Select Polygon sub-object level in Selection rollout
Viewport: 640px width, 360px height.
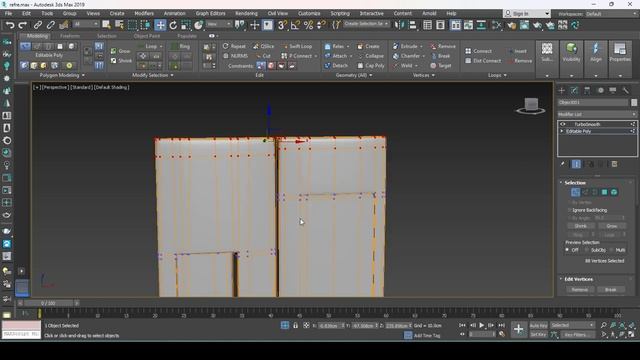604,192
